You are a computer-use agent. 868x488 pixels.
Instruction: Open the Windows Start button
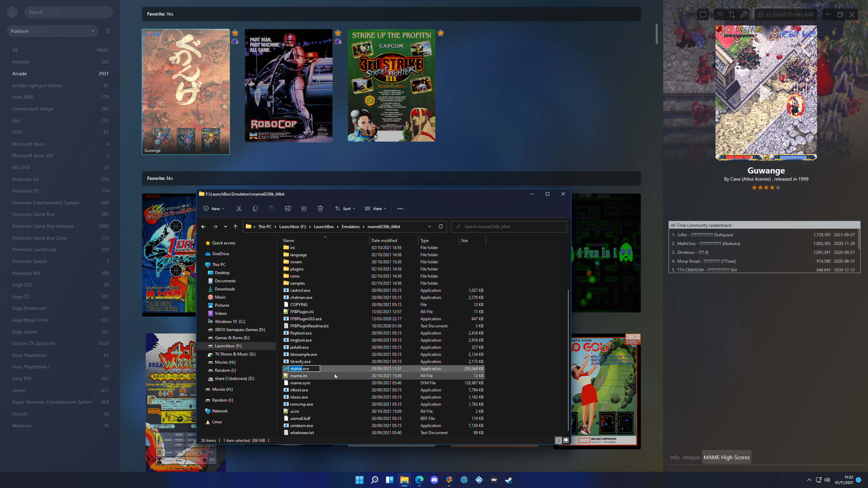pos(359,480)
